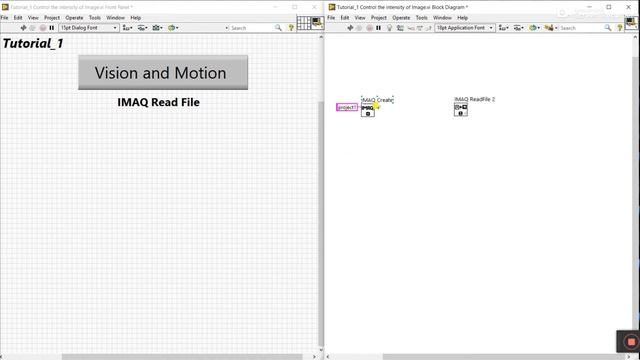Open File menu in Front Panel window
The width and height of the screenshot is (640, 360).
pyautogui.click(x=4, y=18)
